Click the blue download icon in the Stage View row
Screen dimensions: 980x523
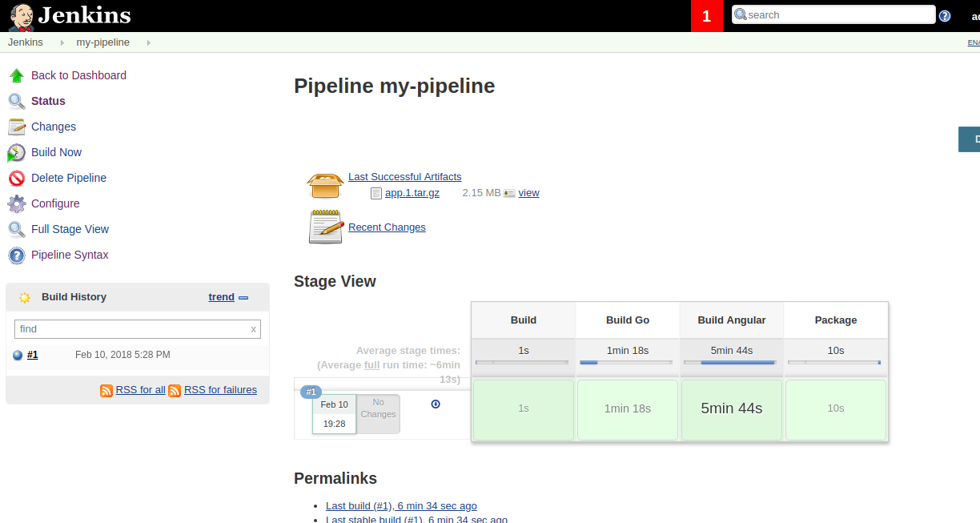click(x=436, y=404)
